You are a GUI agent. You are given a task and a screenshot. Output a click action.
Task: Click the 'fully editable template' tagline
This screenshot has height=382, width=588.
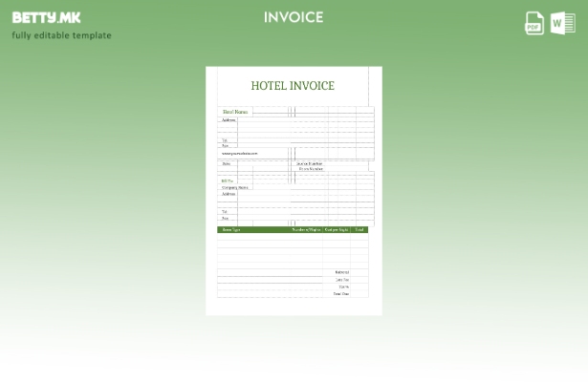click(61, 35)
